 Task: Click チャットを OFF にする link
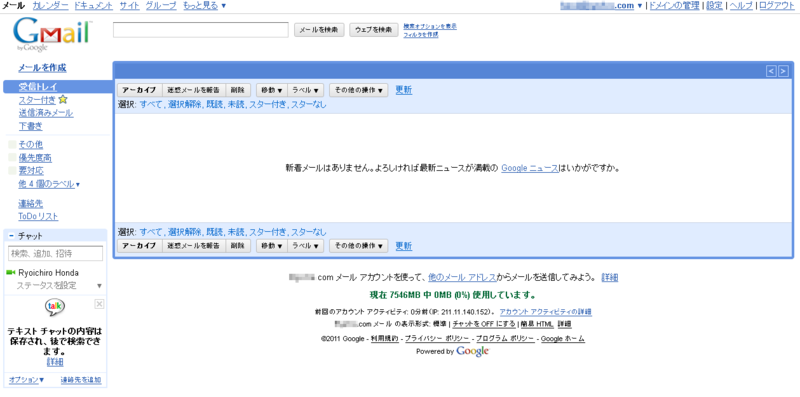pyautogui.click(x=484, y=324)
